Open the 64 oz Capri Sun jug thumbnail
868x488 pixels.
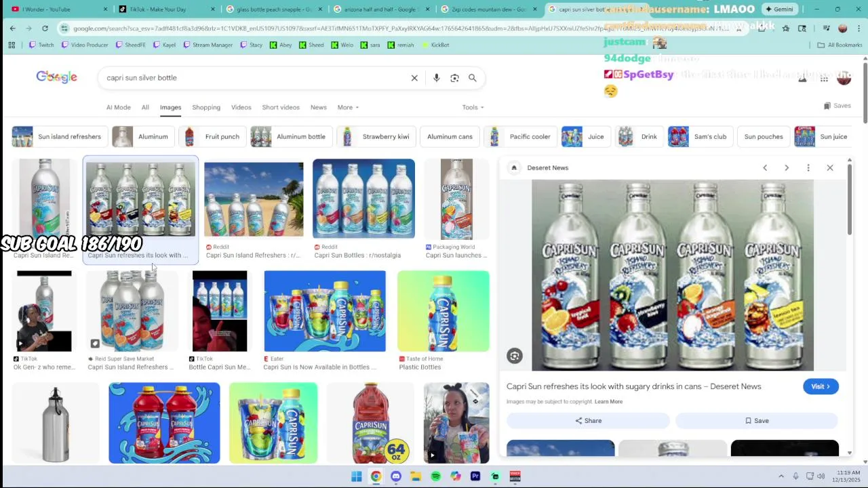(371, 423)
